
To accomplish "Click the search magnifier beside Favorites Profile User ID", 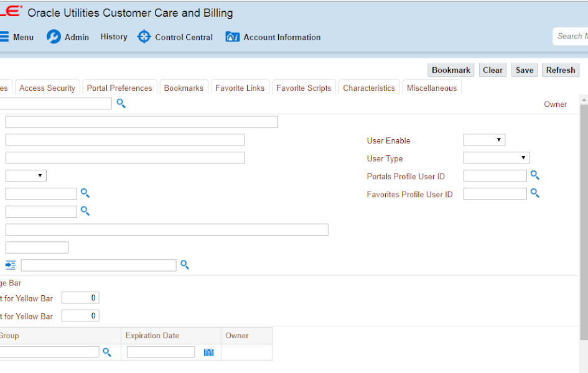I will [534, 193].
